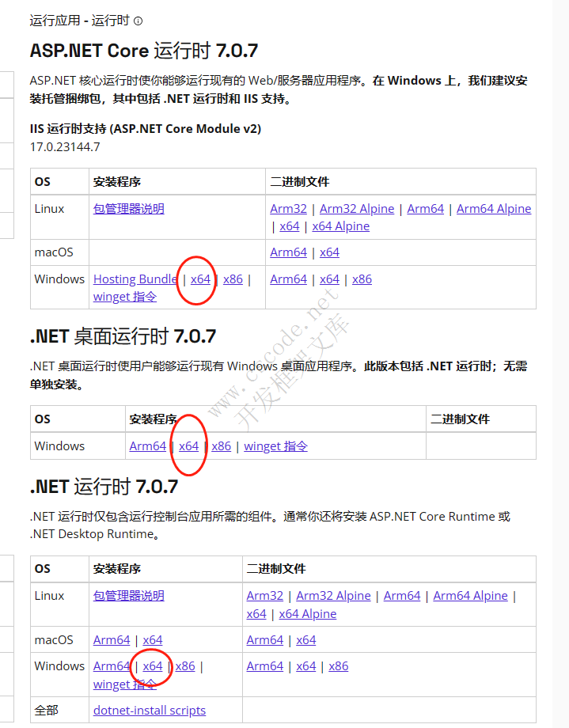The height and width of the screenshot is (728, 569).
Task: Download Arm64 Alpine binary for ASP.NET Core runtime
Action: coord(494,209)
